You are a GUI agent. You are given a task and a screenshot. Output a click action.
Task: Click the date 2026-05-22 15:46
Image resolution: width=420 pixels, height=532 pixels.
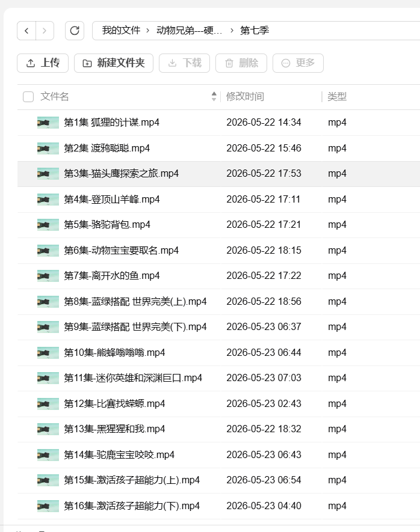tap(264, 148)
